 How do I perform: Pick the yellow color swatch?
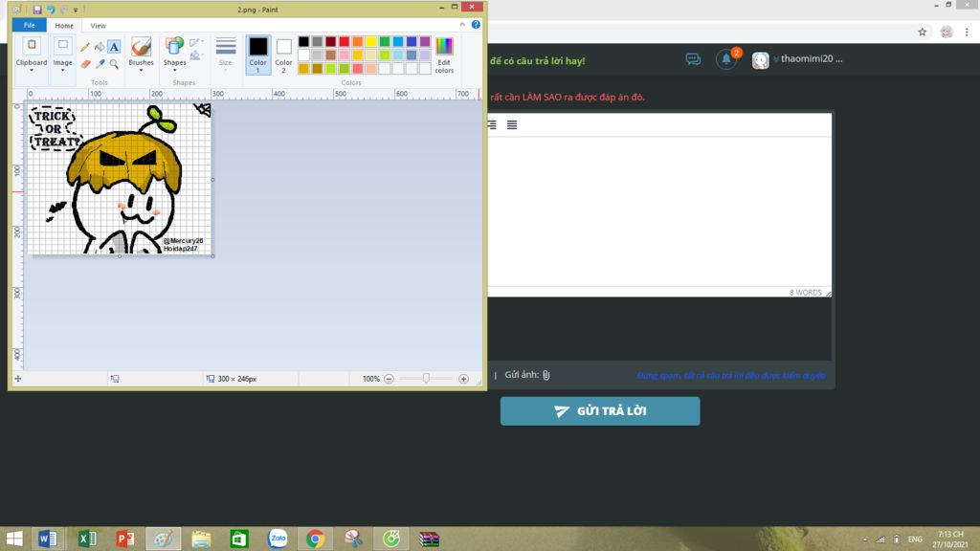click(x=371, y=42)
